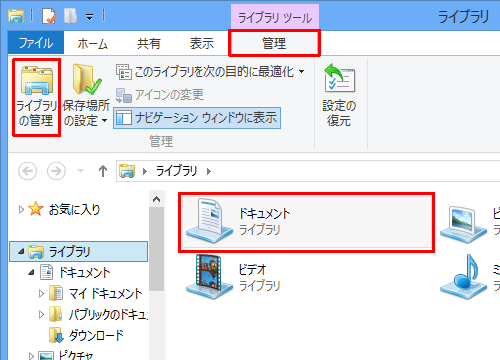Click the ライブラリ ツール contextual tab header
Screen dimensions: 500x360
275,17
